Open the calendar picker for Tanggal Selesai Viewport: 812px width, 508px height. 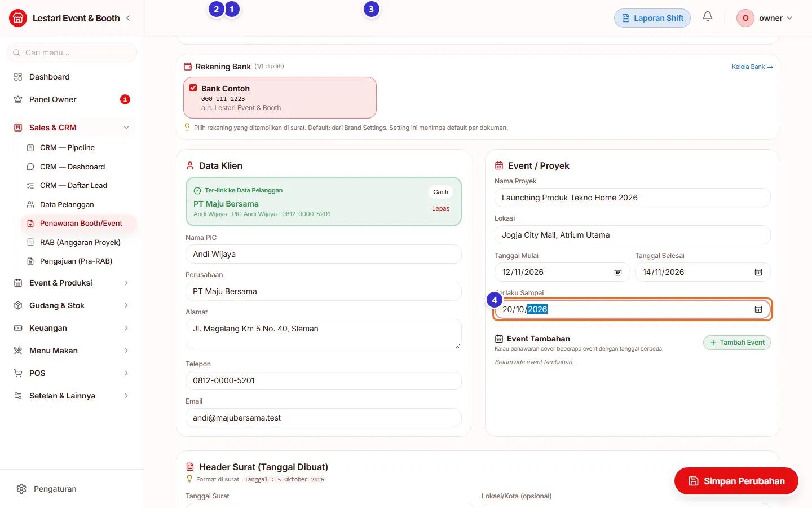[x=758, y=272]
